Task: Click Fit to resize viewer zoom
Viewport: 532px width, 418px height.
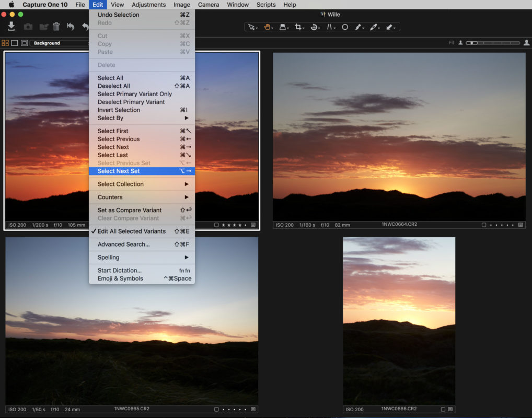Action: tap(451, 42)
